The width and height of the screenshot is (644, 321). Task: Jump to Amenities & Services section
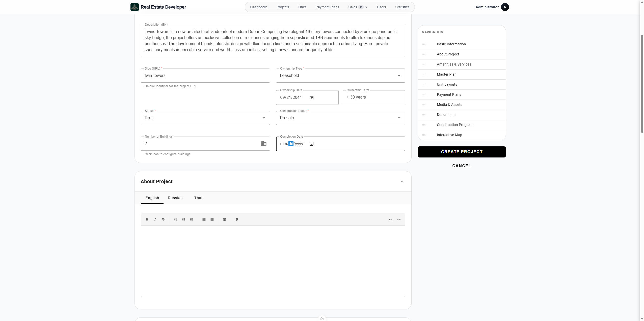pos(462,65)
